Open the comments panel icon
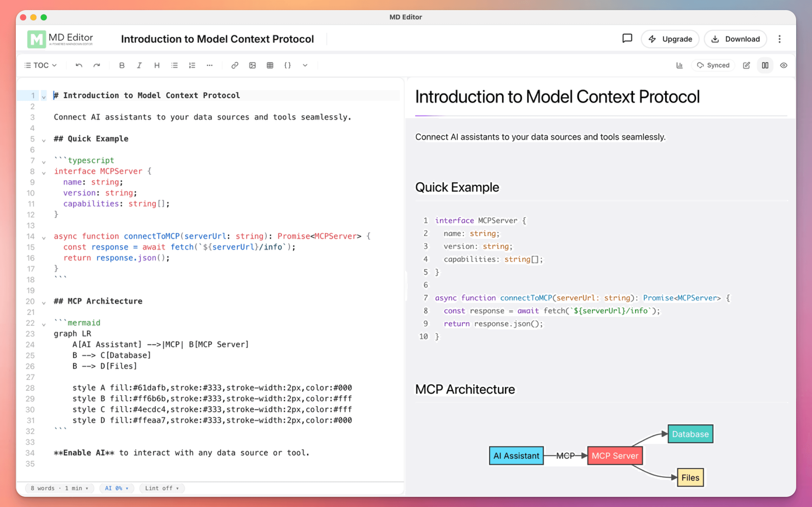The width and height of the screenshot is (812, 507). pos(627,39)
